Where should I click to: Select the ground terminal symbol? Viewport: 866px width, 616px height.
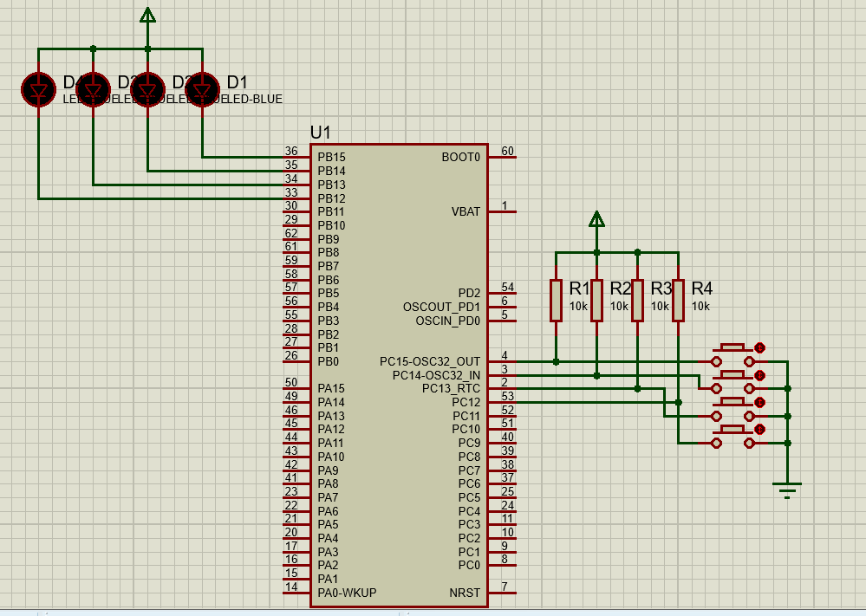[x=787, y=490]
